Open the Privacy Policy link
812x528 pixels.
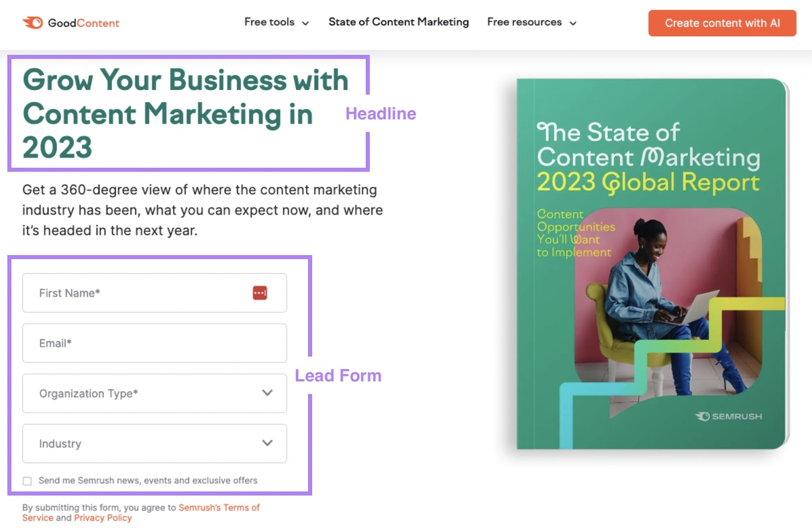click(103, 518)
